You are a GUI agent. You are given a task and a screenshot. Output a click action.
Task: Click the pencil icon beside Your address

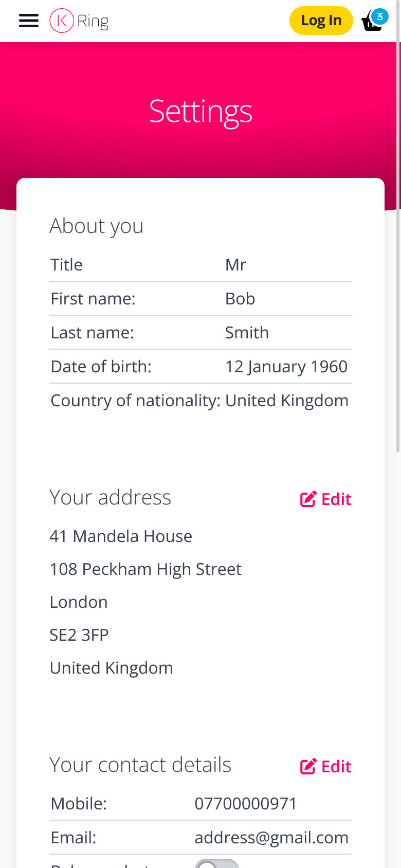308,499
